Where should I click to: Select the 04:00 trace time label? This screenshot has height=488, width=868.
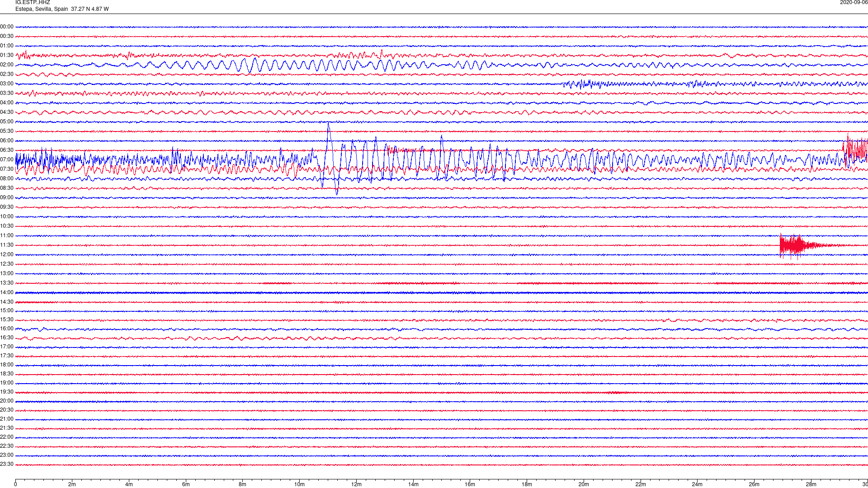coord(7,103)
